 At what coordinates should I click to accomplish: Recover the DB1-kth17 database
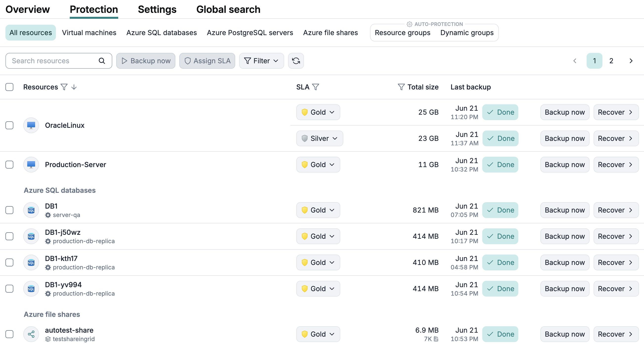616,262
